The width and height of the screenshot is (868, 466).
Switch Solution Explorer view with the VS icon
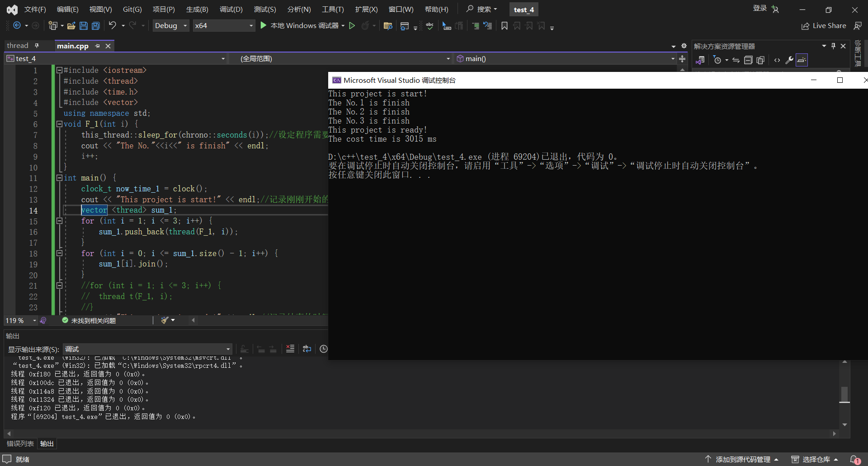click(x=700, y=60)
